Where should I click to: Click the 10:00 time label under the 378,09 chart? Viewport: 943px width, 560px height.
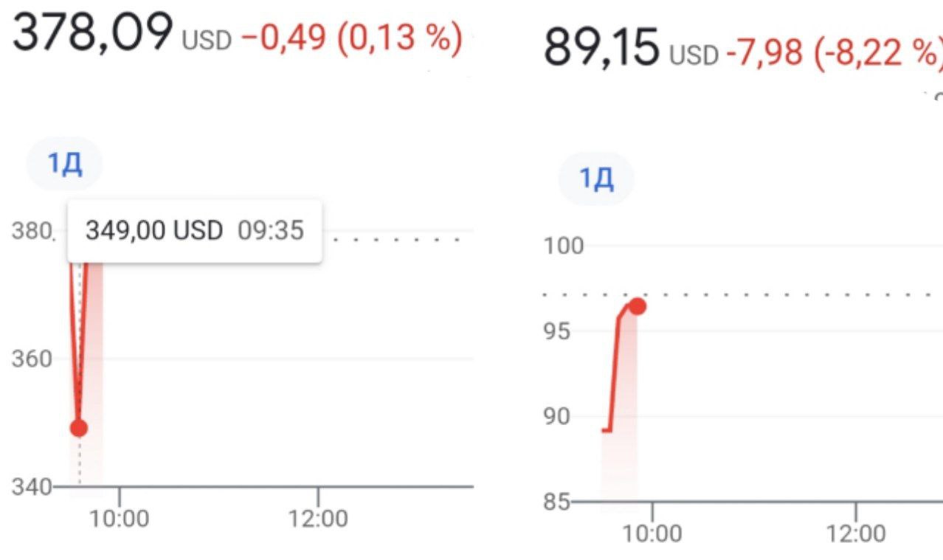pos(119,519)
